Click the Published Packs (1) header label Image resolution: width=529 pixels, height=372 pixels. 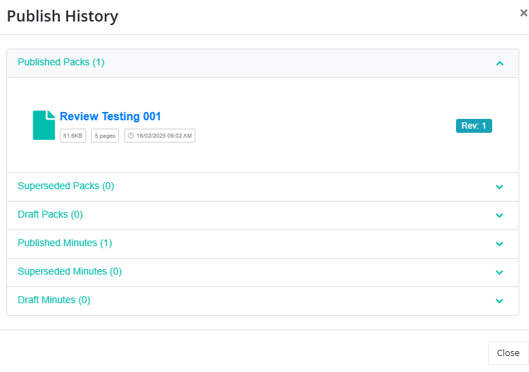(x=61, y=62)
